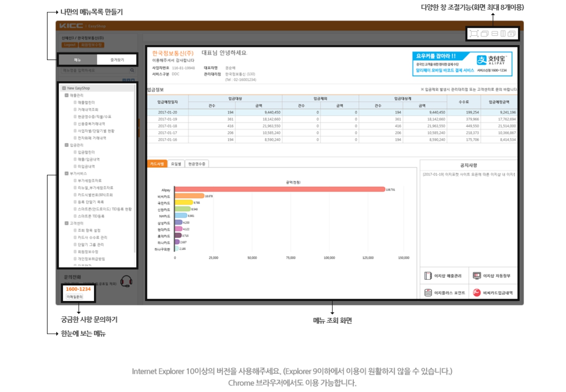The image size is (566, 392).
Task: Close all windows using the X icon
Action: coord(512,33)
